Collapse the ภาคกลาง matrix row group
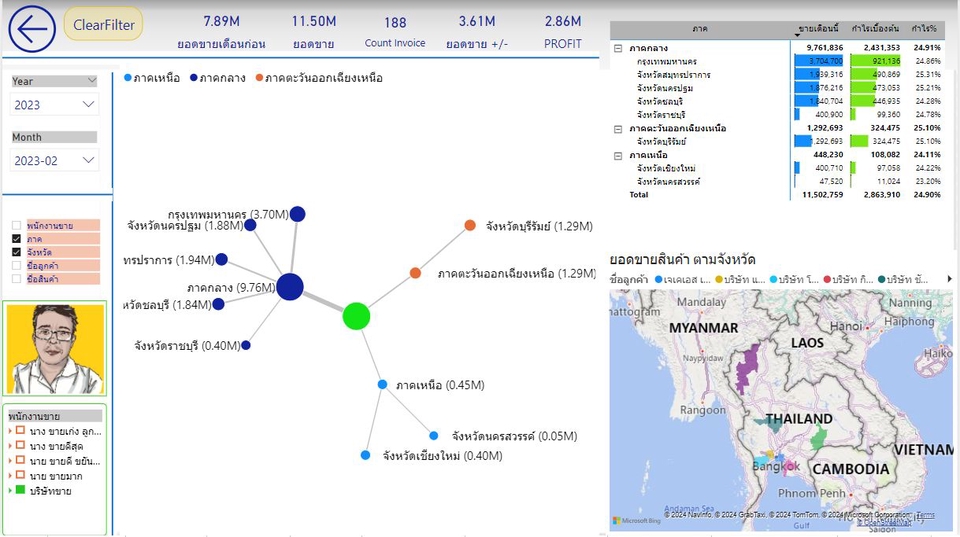Image resolution: width=960 pixels, height=537 pixels. pos(618,48)
